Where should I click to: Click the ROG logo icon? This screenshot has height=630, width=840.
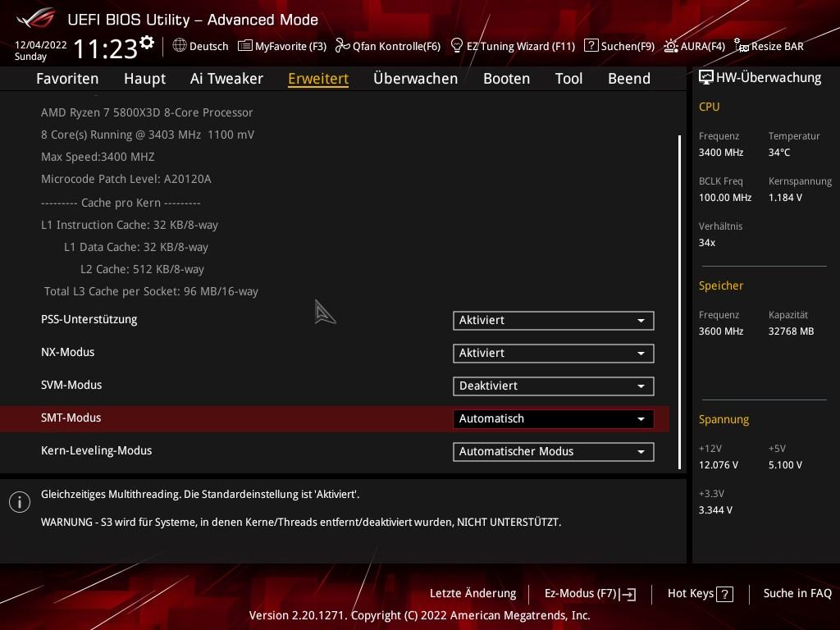(35, 18)
